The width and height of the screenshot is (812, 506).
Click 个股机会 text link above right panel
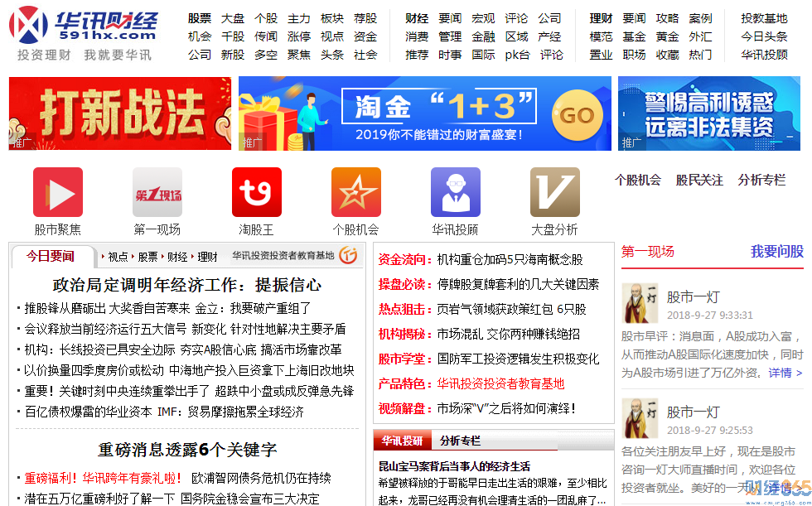point(637,180)
